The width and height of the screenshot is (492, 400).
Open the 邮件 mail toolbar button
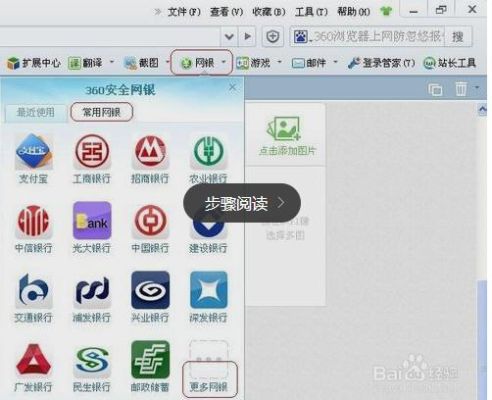pyautogui.click(x=309, y=63)
